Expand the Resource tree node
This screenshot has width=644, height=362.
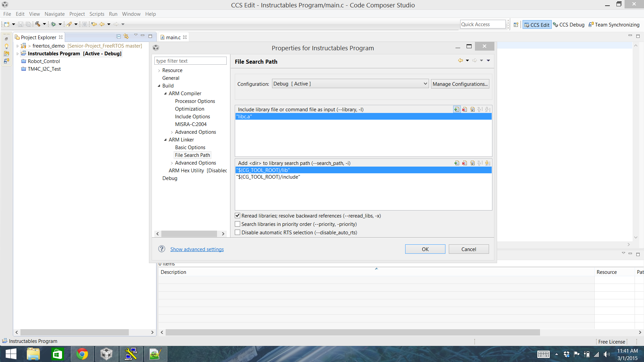point(159,70)
